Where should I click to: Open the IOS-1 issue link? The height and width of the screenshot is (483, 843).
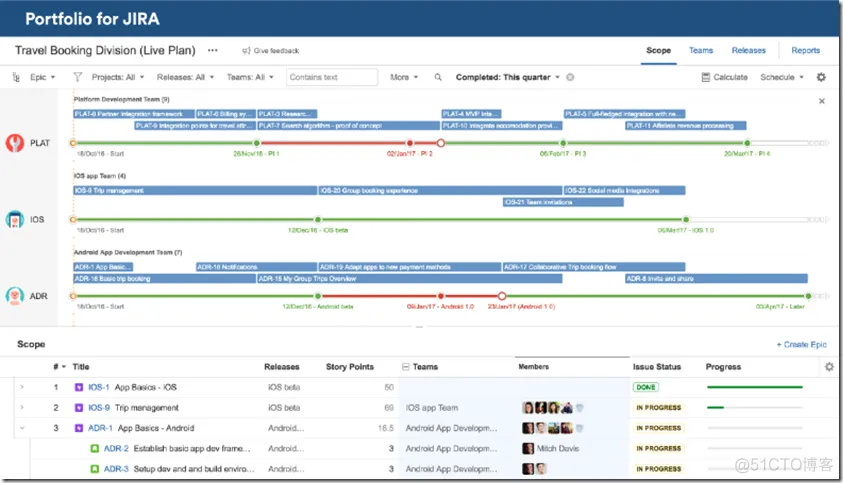[99, 387]
